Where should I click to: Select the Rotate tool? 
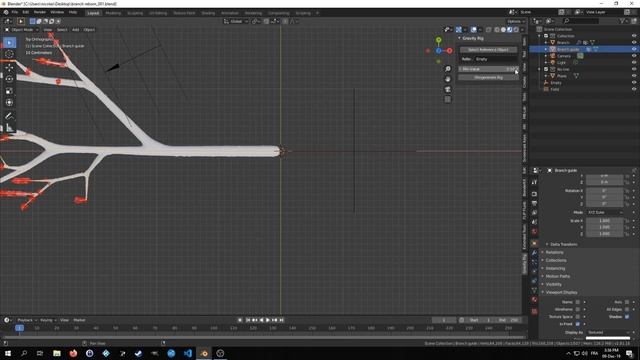pyautogui.click(x=9, y=79)
